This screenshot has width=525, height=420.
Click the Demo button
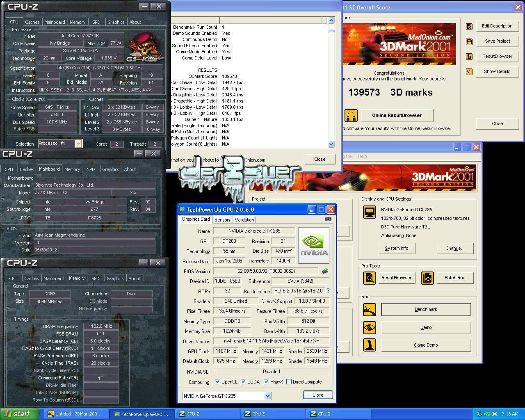point(426,327)
